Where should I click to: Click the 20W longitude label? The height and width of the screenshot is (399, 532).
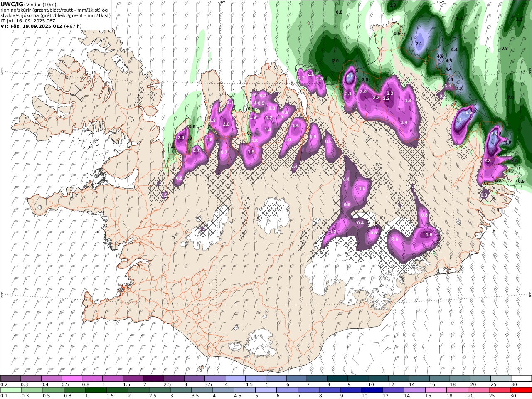click(221, 2)
